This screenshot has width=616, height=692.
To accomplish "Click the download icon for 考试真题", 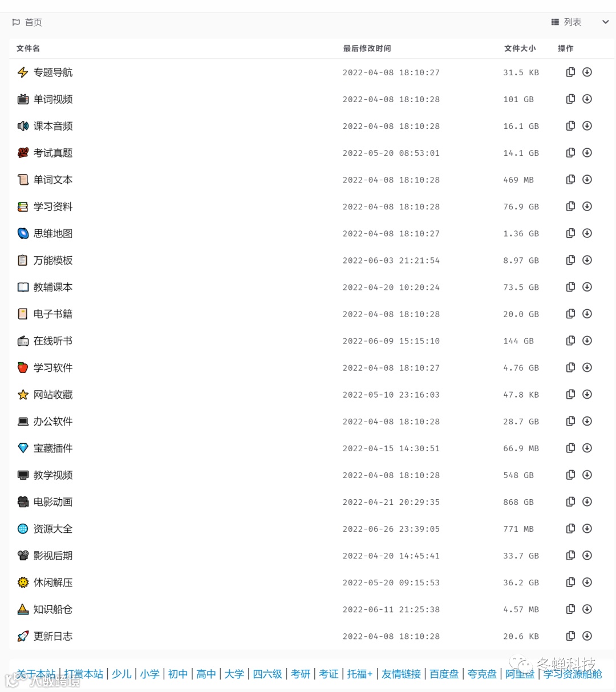I will (x=587, y=153).
